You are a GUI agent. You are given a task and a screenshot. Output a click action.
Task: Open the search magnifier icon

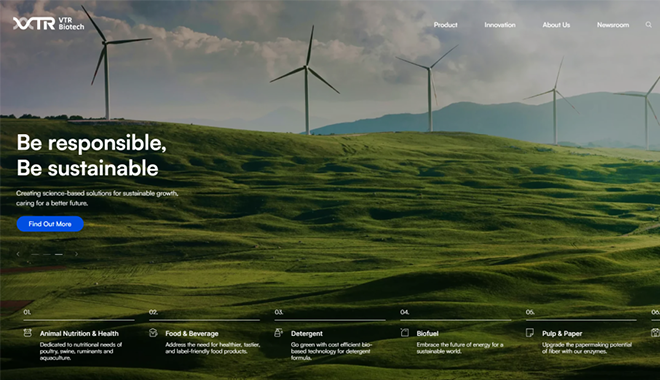(x=649, y=25)
